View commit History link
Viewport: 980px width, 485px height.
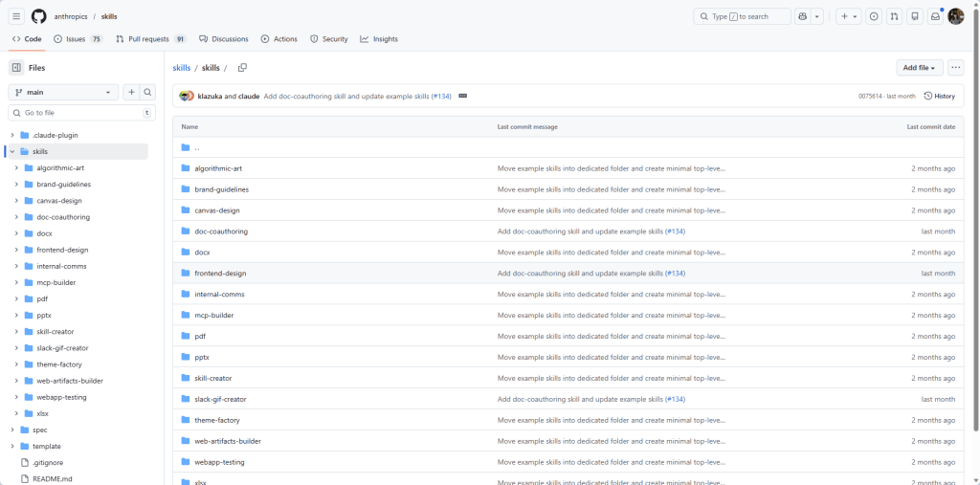point(939,96)
